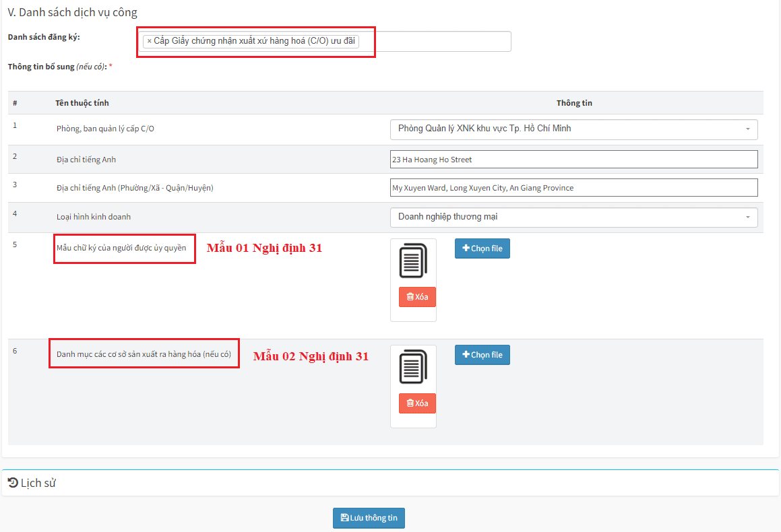Click the Mẫu chữ ký của người được ủy quyền label

click(121, 248)
